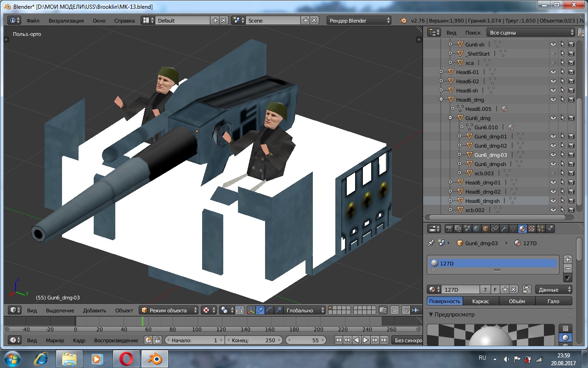Click the Гало material type button

click(553, 301)
